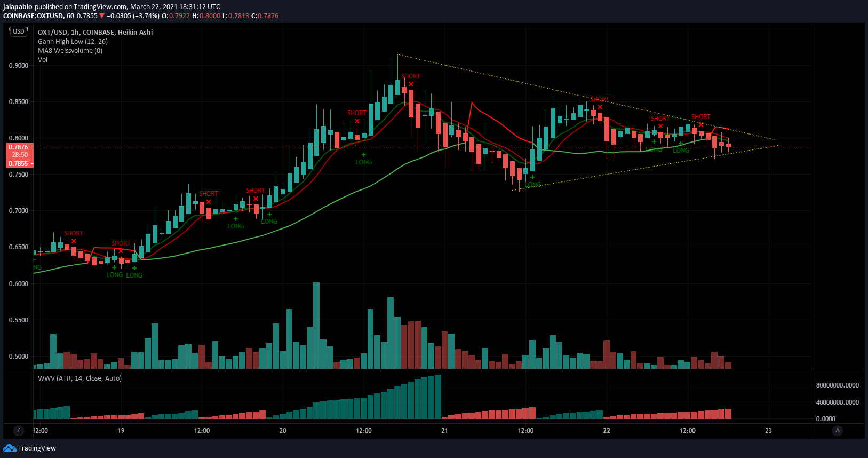This screenshot has width=868, height=458.
Task: Click the 0.7000 price axis label
Action: click(19, 210)
